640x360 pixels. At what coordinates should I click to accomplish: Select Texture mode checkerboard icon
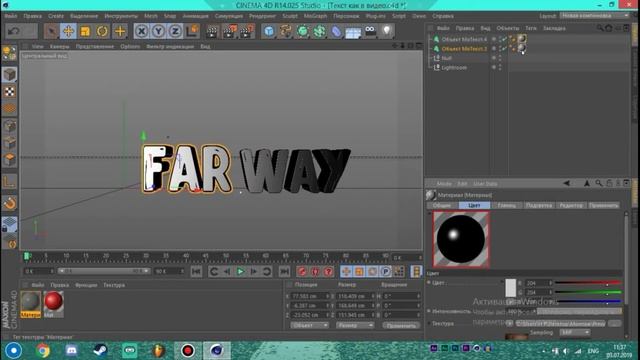[x=9, y=91]
